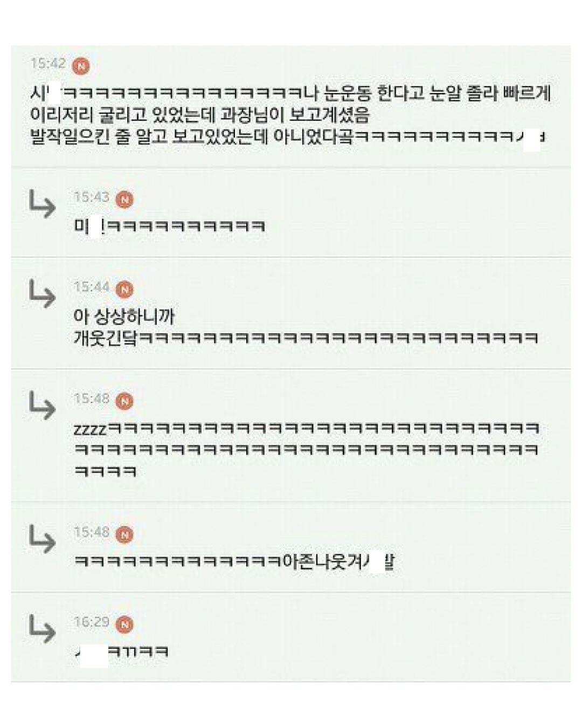Select the 15:44 timestamp text
This screenshot has height=728, width=582.
tap(92, 287)
